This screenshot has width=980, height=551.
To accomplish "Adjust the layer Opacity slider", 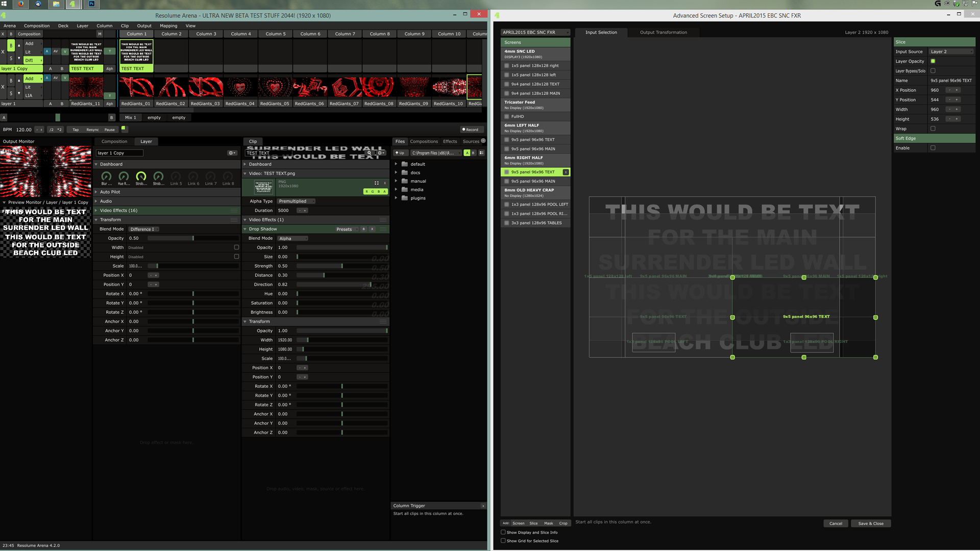I will (193, 238).
